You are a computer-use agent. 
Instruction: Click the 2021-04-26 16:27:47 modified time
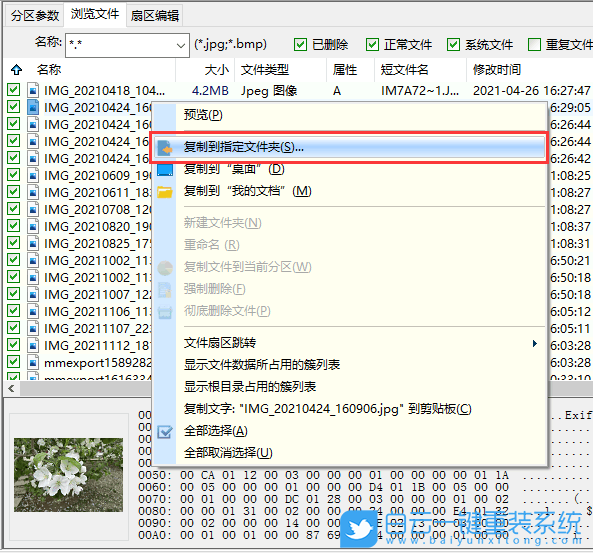click(x=531, y=91)
